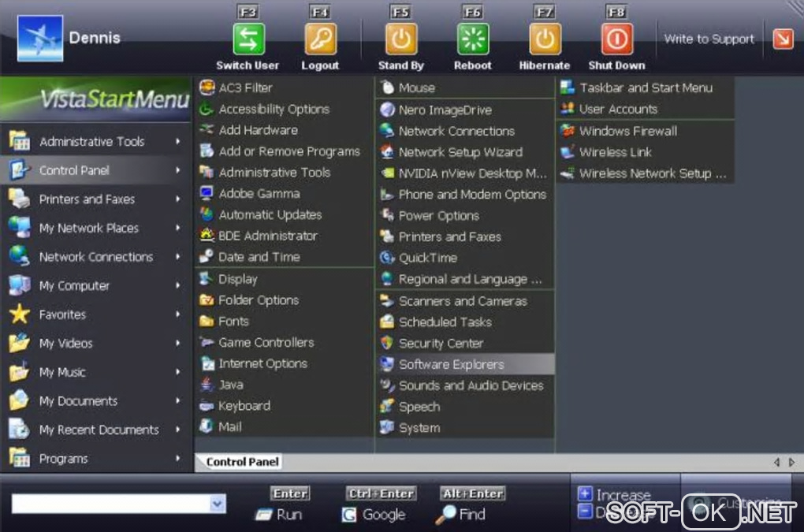The height and width of the screenshot is (532, 804).
Task: Open Internet Options icon
Action: [x=207, y=363]
